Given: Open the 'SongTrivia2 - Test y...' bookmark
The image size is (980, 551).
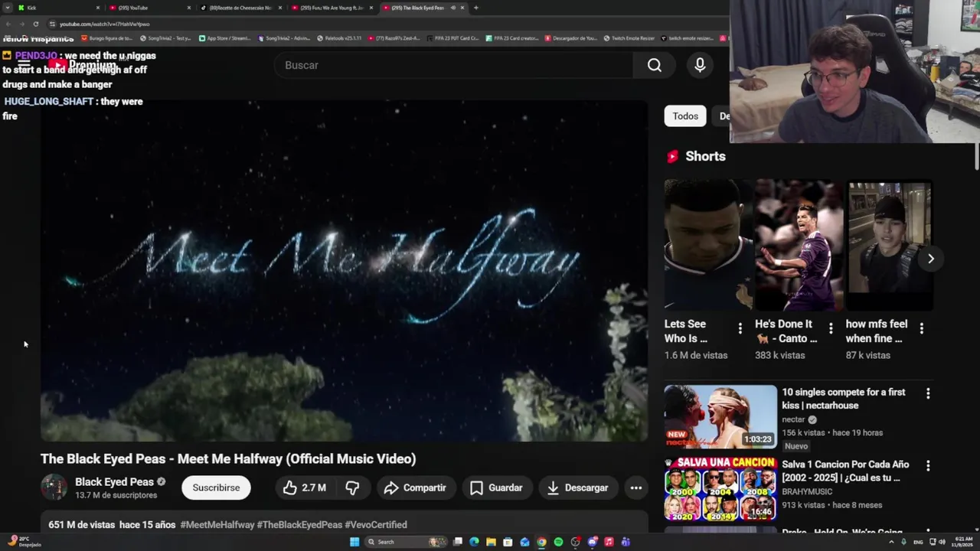Looking at the screenshot, I should coord(165,38).
